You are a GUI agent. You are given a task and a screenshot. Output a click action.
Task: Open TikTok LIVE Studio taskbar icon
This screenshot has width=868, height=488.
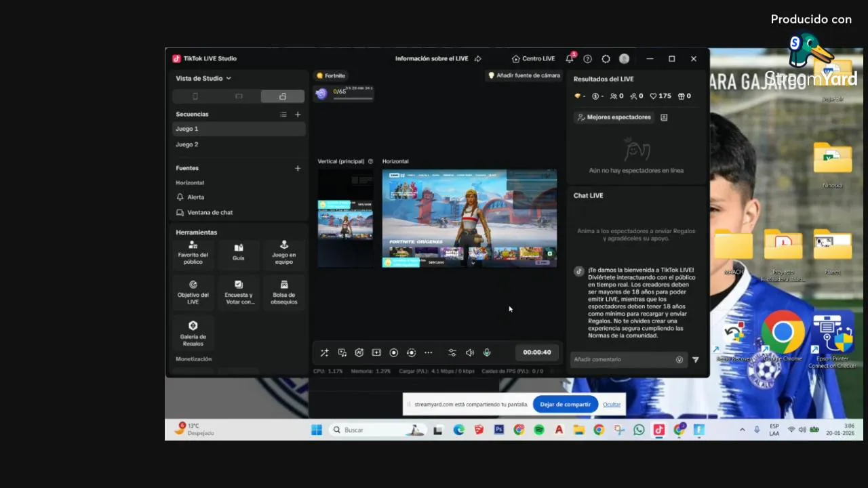coord(659,430)
